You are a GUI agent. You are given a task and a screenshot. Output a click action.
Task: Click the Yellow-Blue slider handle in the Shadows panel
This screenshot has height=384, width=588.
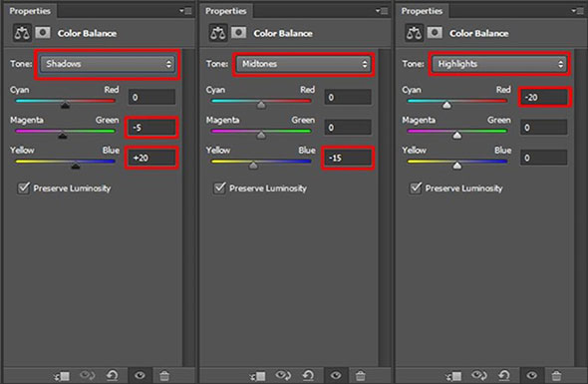76,166
